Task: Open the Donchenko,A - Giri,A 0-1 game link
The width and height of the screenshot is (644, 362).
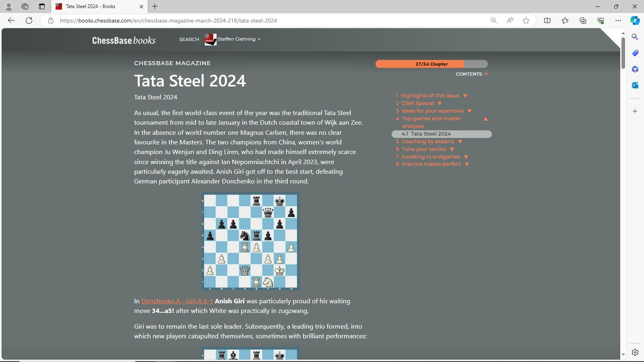Action: click(177, 301)
